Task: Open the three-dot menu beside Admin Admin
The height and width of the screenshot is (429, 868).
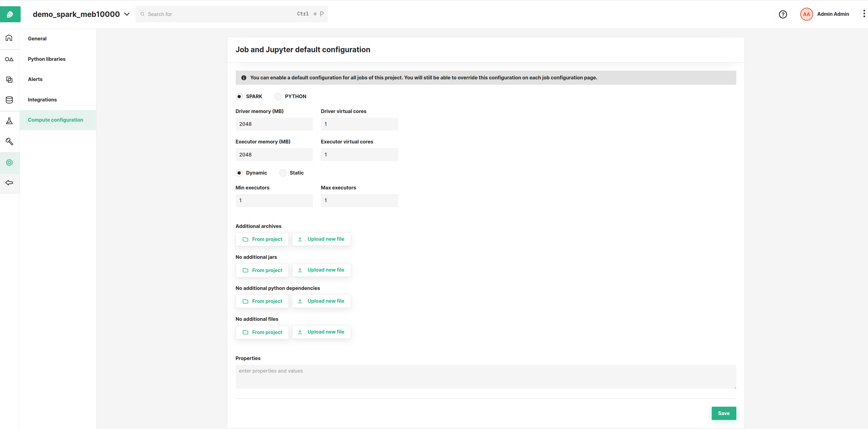Action: coord(864,14)
